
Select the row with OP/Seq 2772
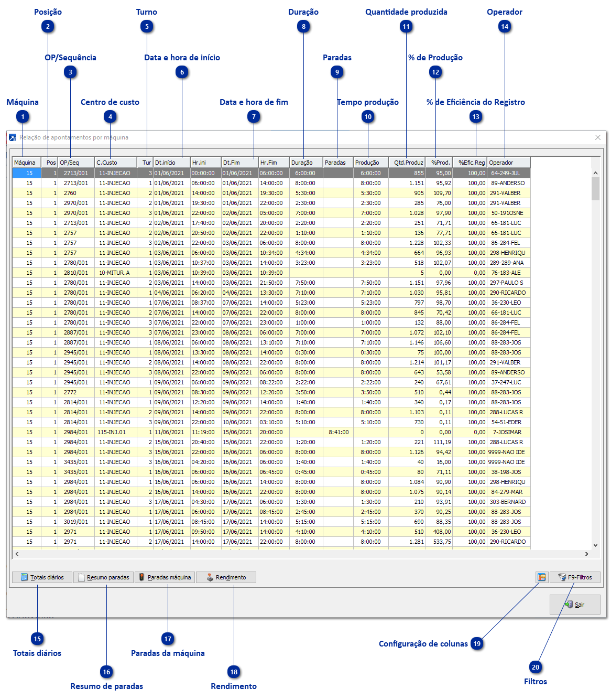pyautogui.click(x=271, y=392)
